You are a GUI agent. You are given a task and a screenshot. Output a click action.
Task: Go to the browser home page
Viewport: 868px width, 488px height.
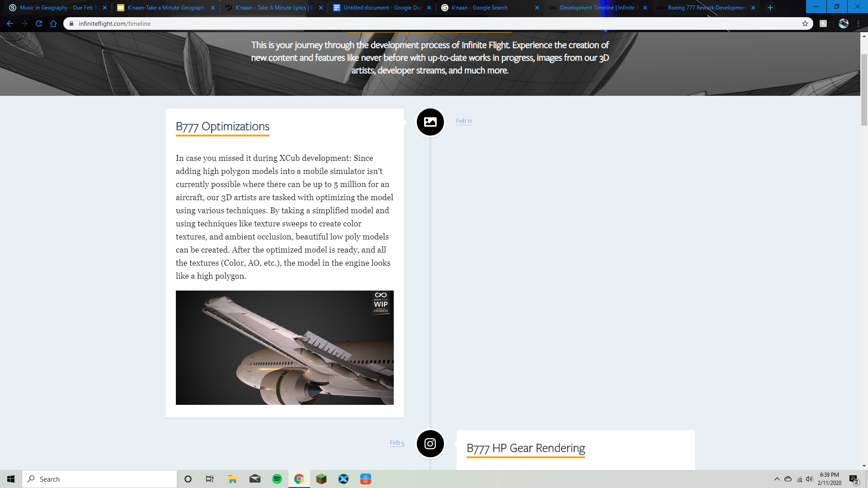click(53, 23)
